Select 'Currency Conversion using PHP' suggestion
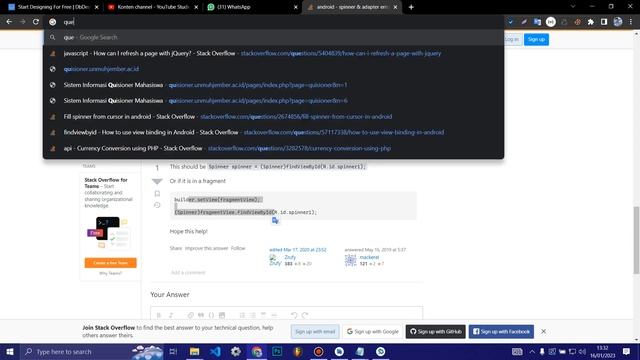 [x=273, y=148]
